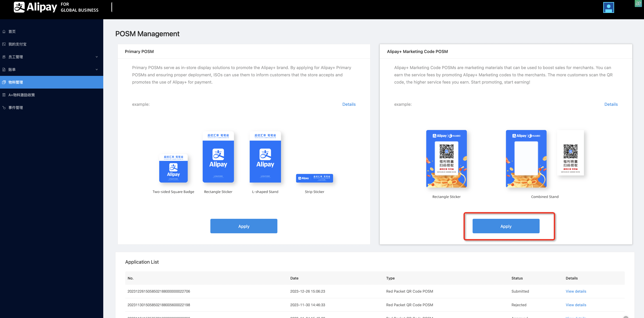Click the Combined Stand example image
The width and height of the screenshot is (644, 318).
point(526,159)
